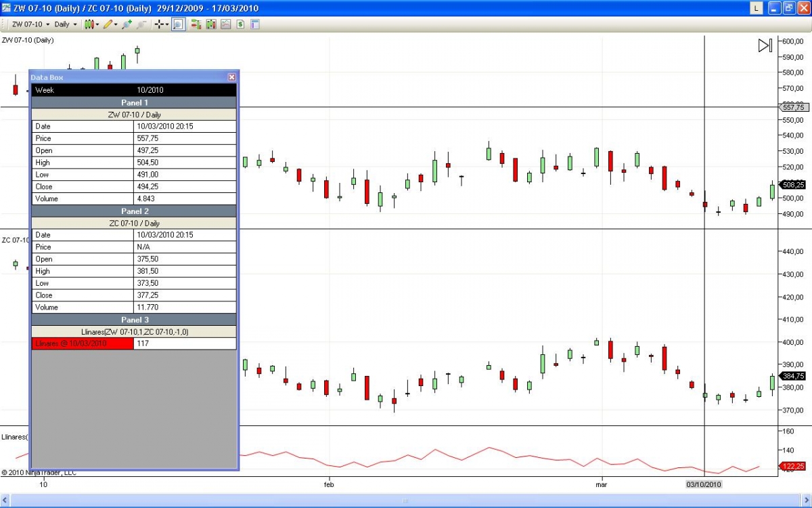Toggle the Data Box toolbar button
Screen dimensions: 812x508
coord(177,24)
